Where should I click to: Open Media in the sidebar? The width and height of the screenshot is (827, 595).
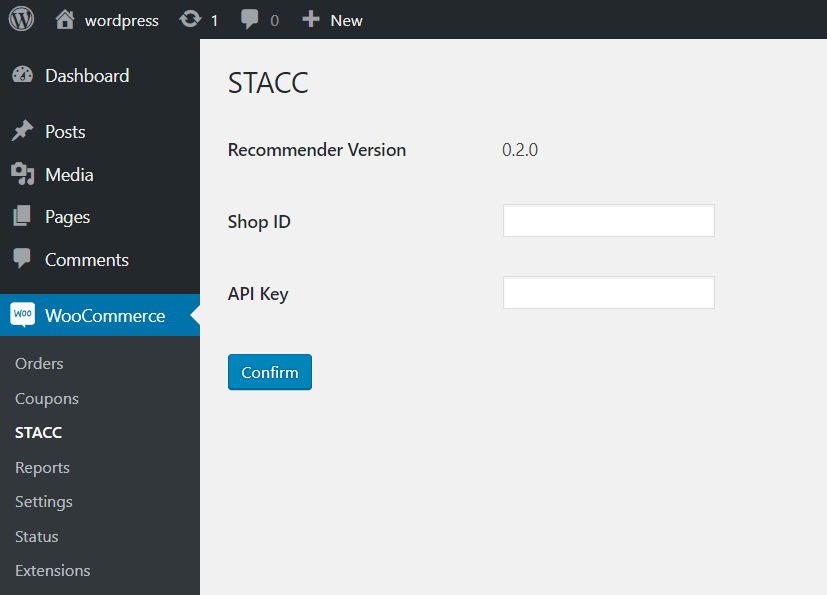69,175
